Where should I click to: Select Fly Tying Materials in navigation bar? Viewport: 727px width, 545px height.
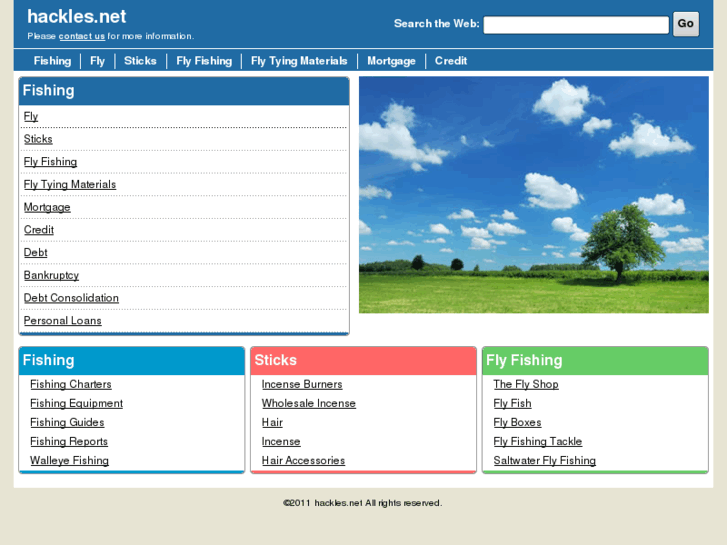(x=299, y=61)
